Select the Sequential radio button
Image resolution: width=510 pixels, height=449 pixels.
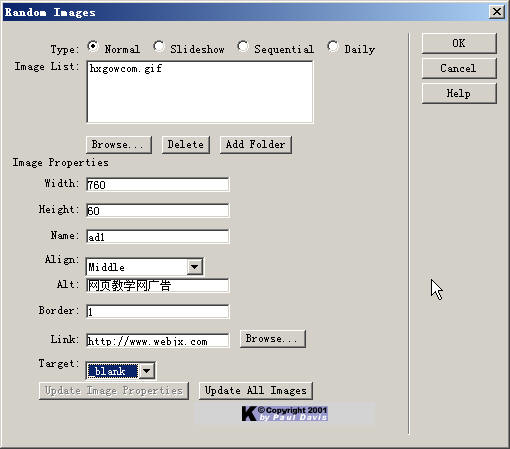pyautogui.click(x=243, y=46)
